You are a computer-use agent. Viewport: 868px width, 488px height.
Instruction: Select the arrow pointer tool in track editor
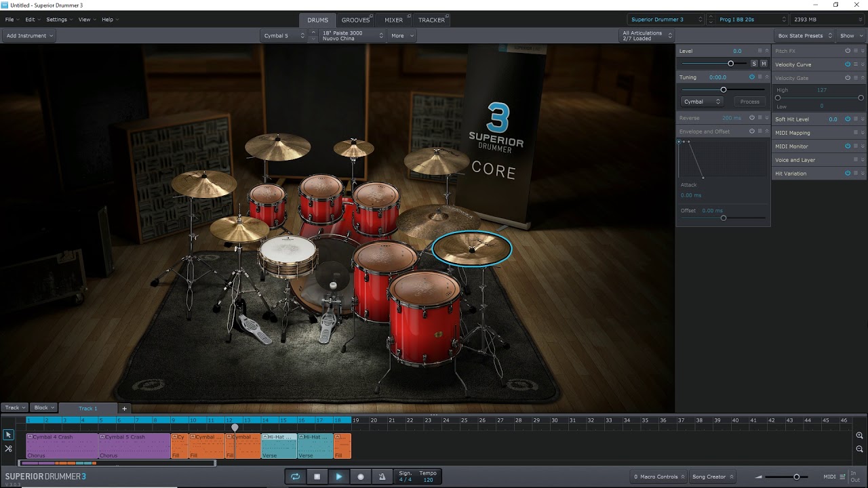coord(8,435)
